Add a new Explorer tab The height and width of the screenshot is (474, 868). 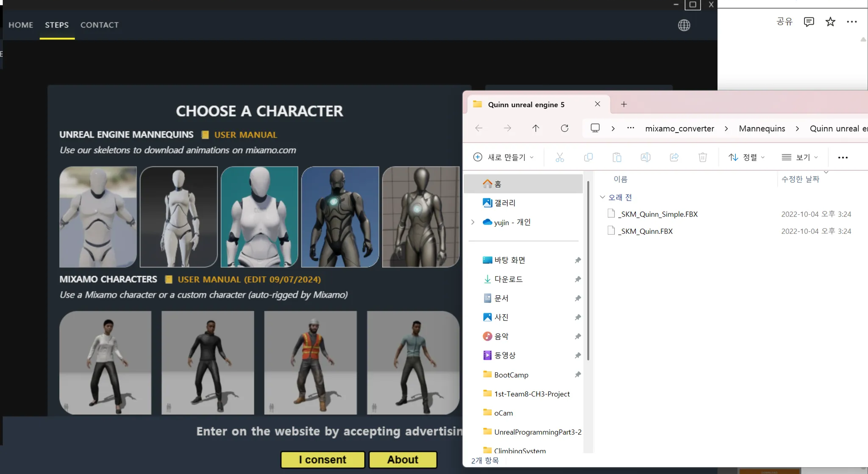click(x=623, y=105)
